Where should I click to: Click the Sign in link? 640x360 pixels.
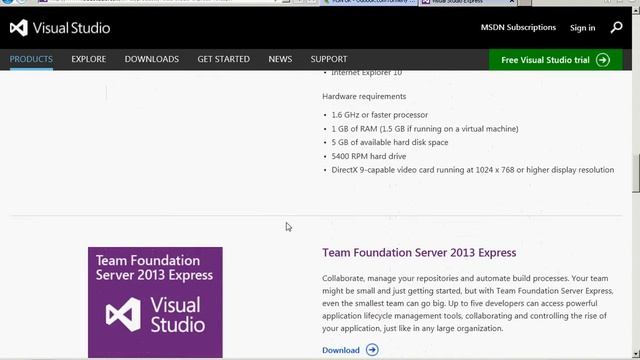click(x=582, y=28)
